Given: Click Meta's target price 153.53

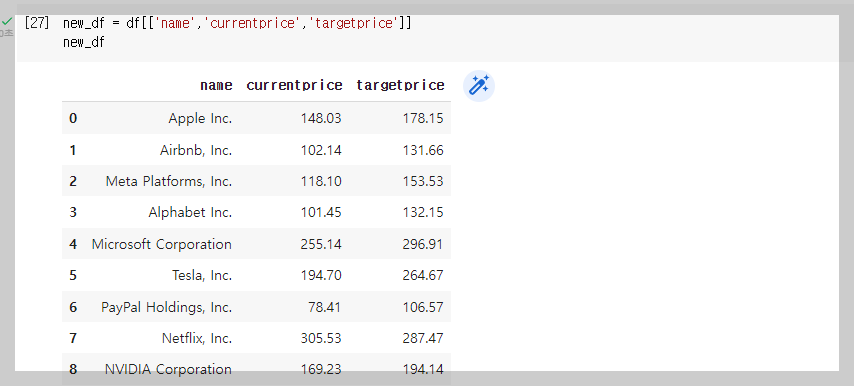Looking at the screenshot, I should coord(423,181).
